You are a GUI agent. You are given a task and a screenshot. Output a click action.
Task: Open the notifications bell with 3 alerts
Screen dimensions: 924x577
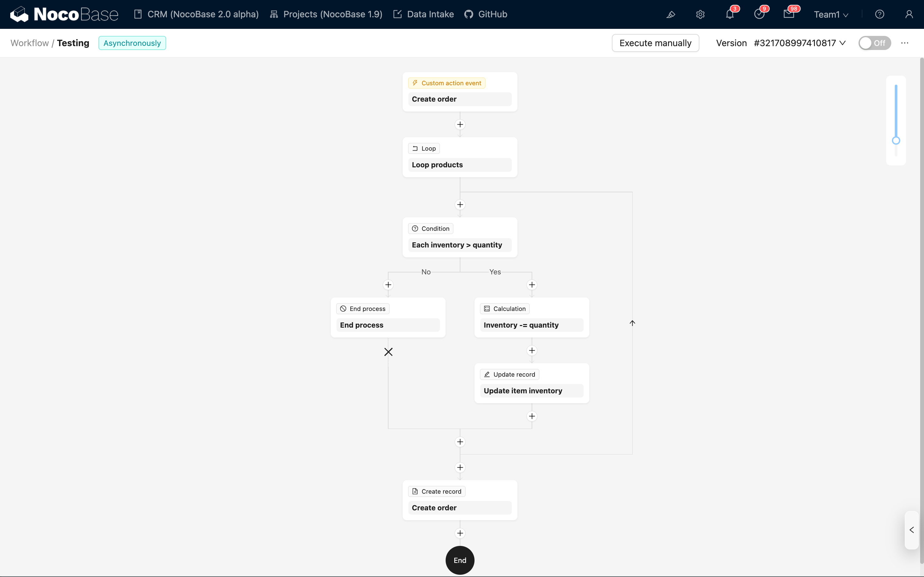730,14
